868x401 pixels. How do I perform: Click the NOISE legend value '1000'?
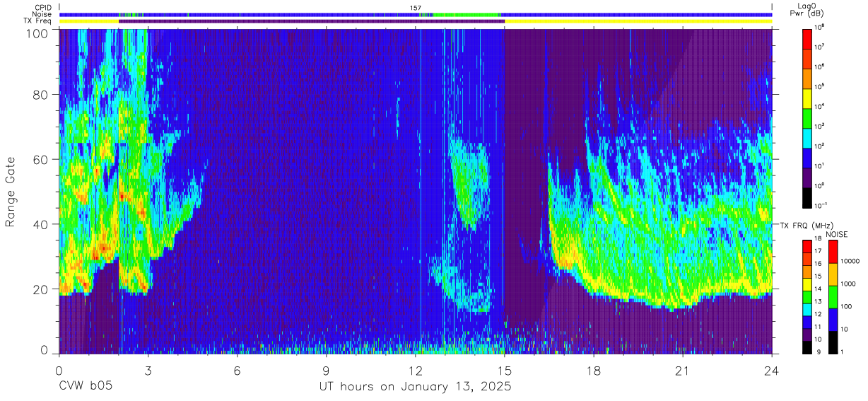click(x=848, y=283)
